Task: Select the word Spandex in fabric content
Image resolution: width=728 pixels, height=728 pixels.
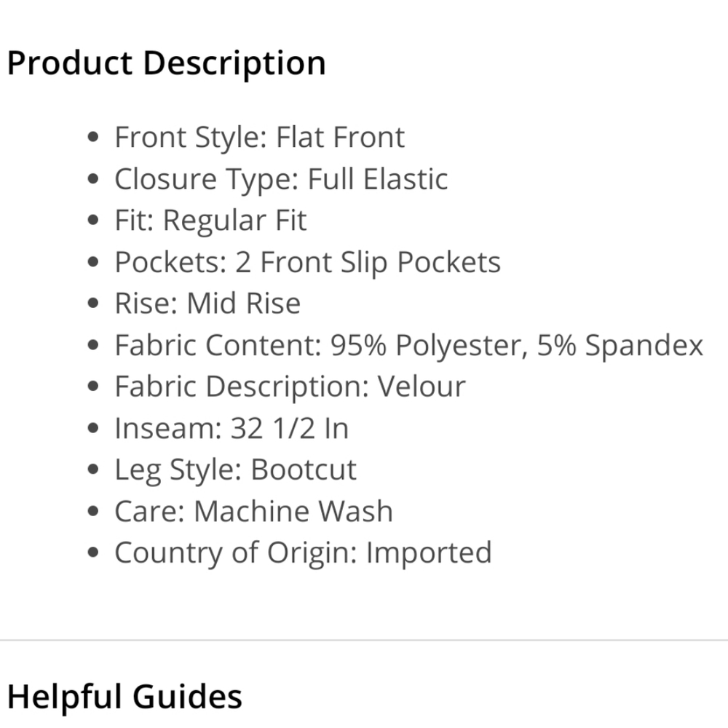Action: click(x=644, y=345)
